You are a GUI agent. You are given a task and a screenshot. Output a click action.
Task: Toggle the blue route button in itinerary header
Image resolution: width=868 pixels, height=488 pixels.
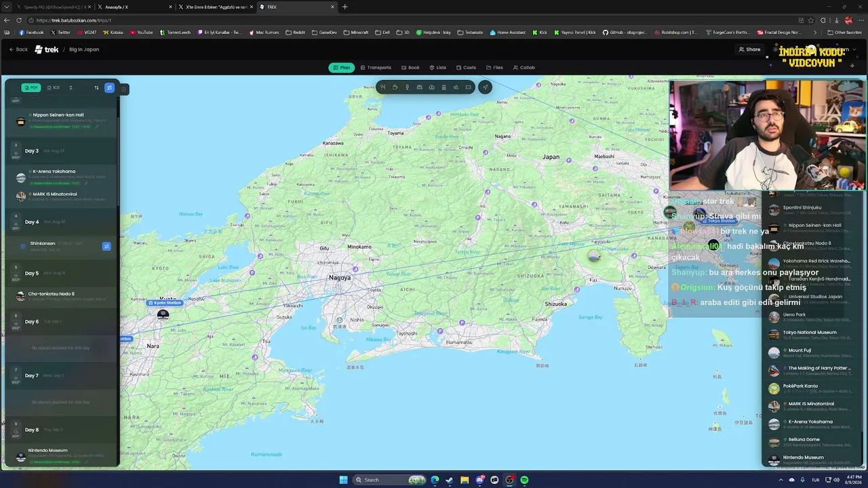click(x=109, y=87)
